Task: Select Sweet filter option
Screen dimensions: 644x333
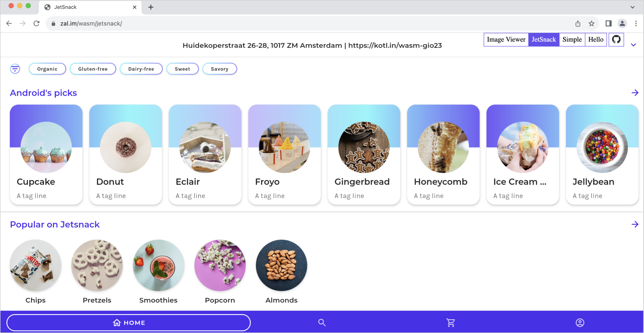Action: [182, 69]
